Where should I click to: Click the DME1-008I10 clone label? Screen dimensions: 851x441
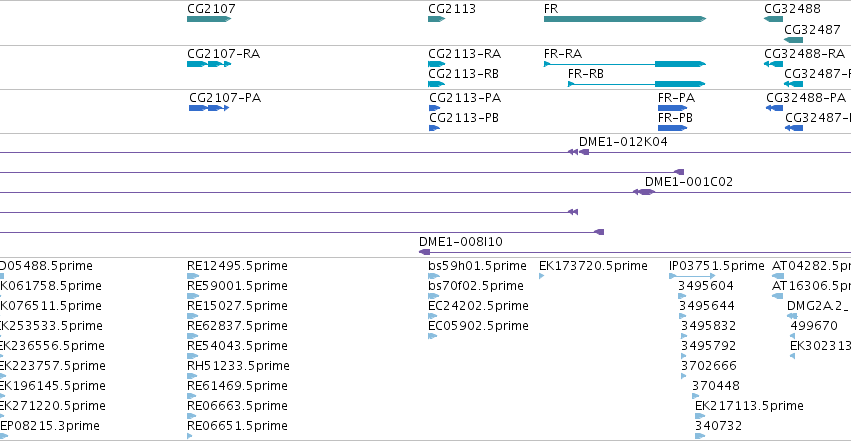[x=461, y=242]
